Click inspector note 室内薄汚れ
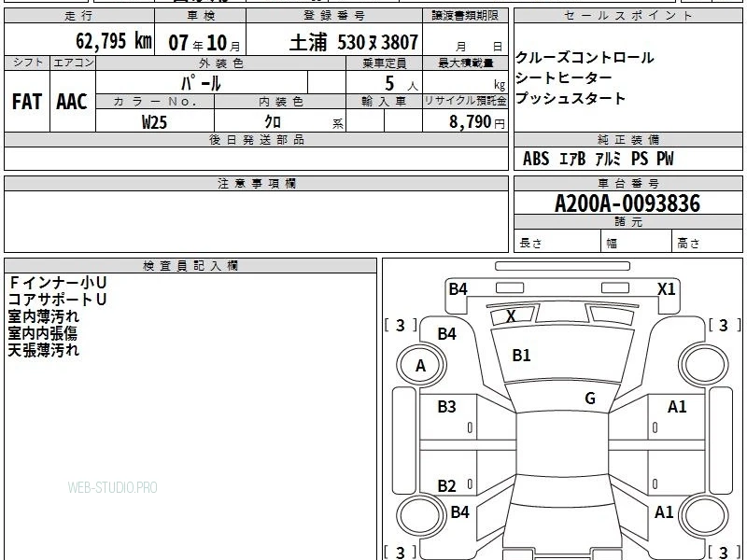The image size is (747, 560). tap(43, 316)
